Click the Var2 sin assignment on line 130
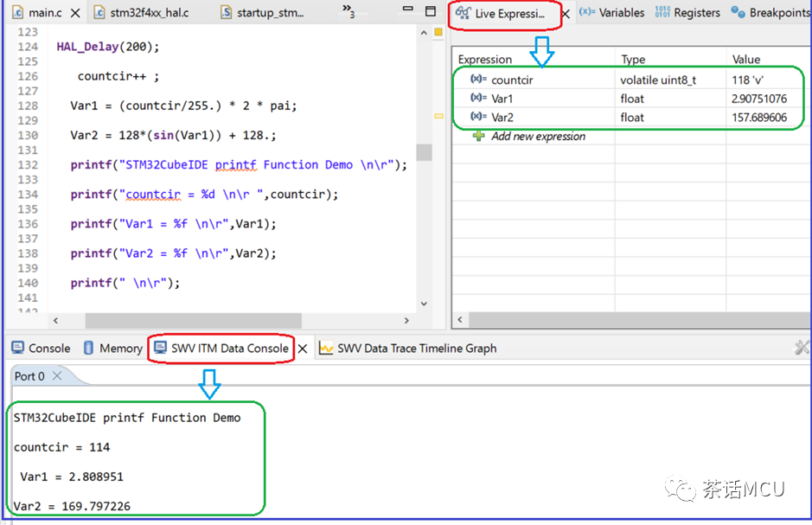 (x=173, y=135)
